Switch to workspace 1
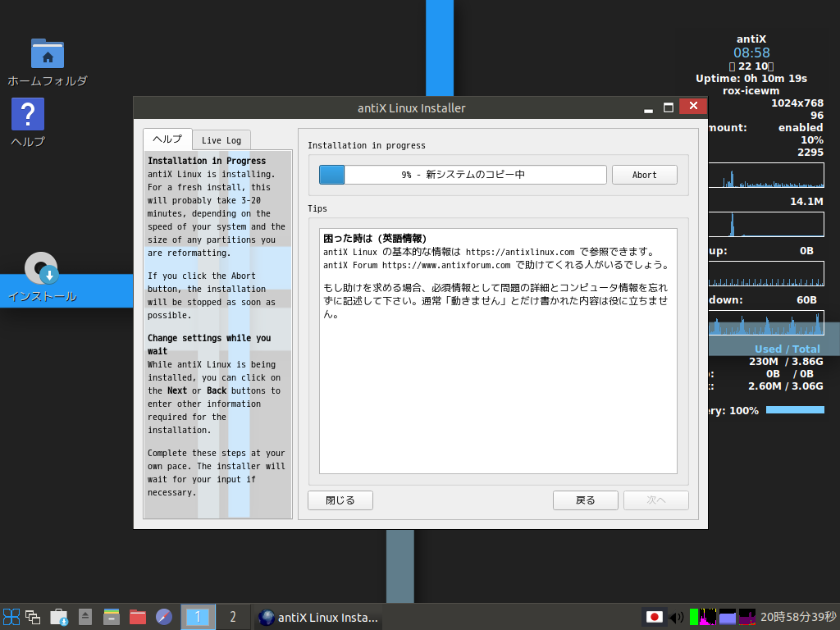The image size is (840, 630). pyautogui.click(x=198, y=617)
